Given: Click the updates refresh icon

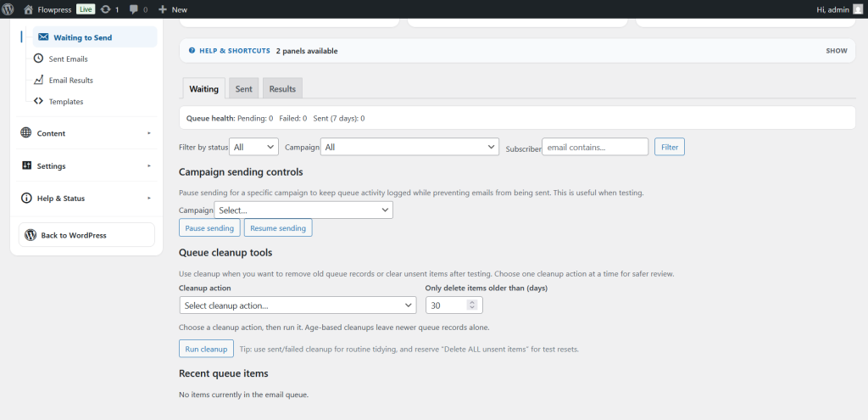Looking at the screenshot, I should (106, 9).
